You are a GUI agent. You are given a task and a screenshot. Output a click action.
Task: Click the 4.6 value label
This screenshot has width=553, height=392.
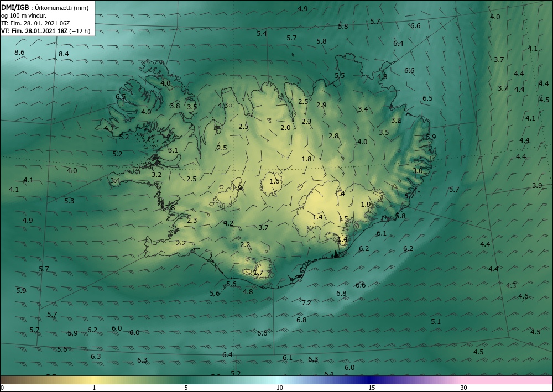point(523,296)
